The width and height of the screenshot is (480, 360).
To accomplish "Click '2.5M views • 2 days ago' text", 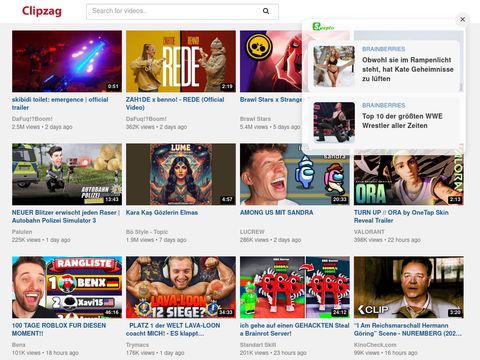I will click(42, 127).
